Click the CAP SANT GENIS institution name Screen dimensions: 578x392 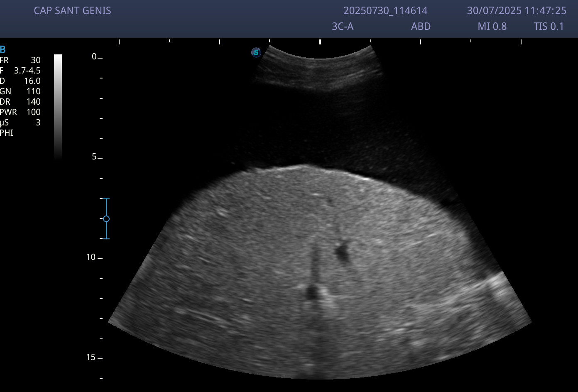pos(72,11)
